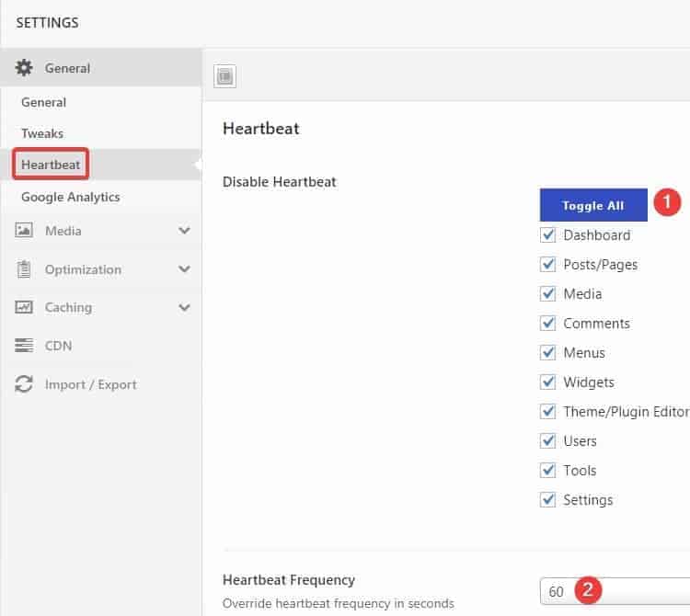Image resolution: width=690 pixels, height=616 pixels.
Task: Click the 'Override heartbeat frequency in seconds' text
Action: coord(338,603)
